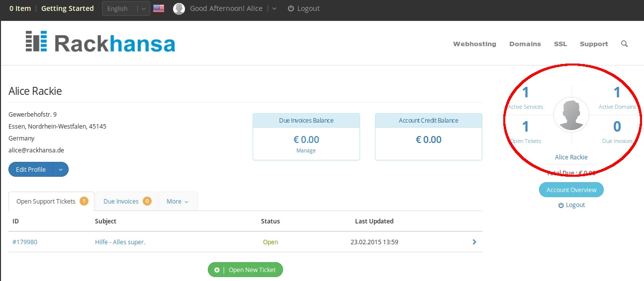The width and height of the screenshot is (644, 281).
Task: Open the Webhosting menu
Action: [x=474, y=44]
